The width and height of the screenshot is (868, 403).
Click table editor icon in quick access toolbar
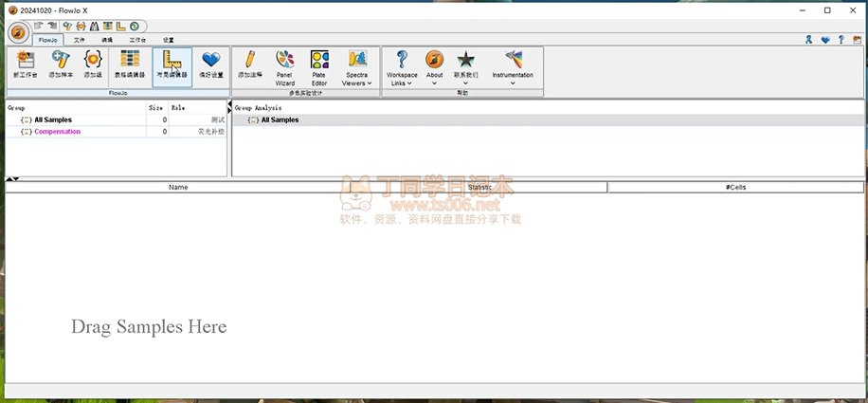tap(107, 26)
